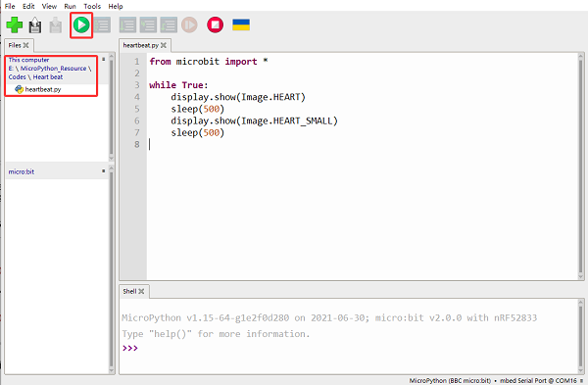This screenshot has width=588, height=385.
Task: Click the Step over toolbar icon
Action: [127, 25]
